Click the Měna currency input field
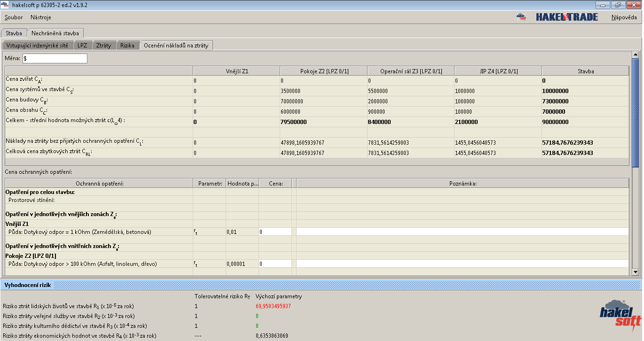The width and height of the screenshot is (644, 341). point(55,58)
